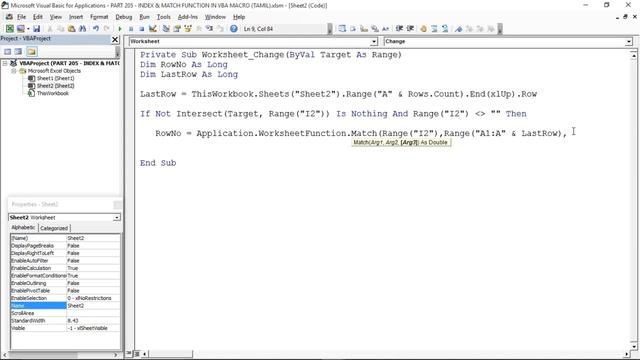This screenshot has height=360, width=640.
Task: Click the Paste clipboard icon in toolbar
Action: tap(71, 29)
